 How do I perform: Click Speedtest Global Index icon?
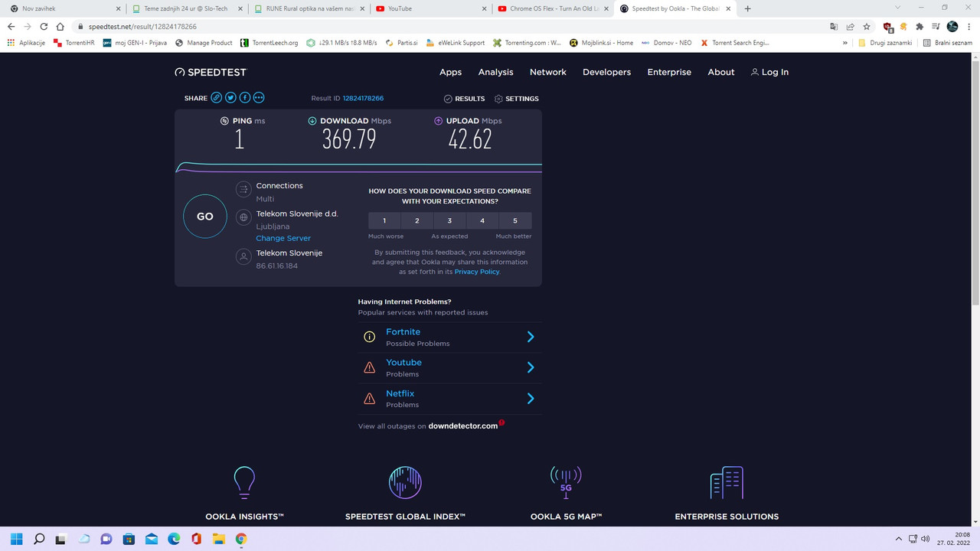tap(405, 483)
